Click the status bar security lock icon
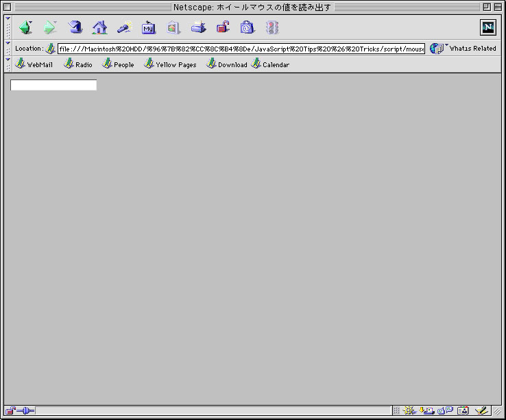The width and height of the screenshot is (506, 420). pos(10,410)
